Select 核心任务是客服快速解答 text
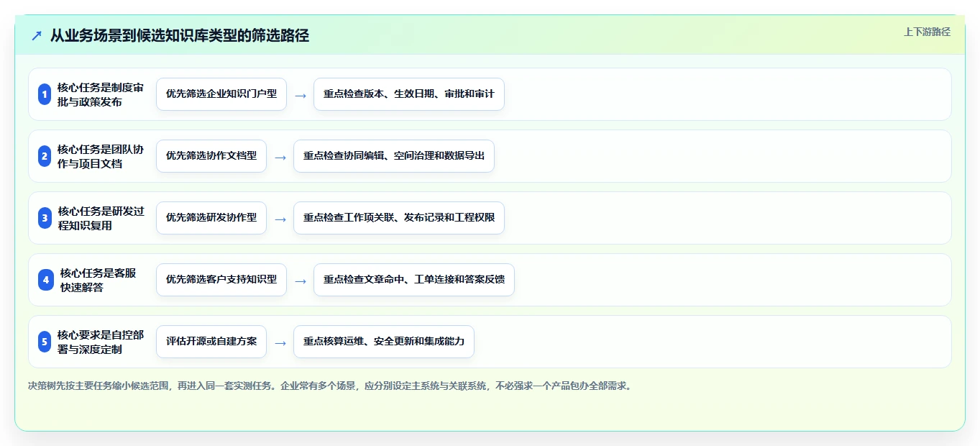 tap(99, 280)
